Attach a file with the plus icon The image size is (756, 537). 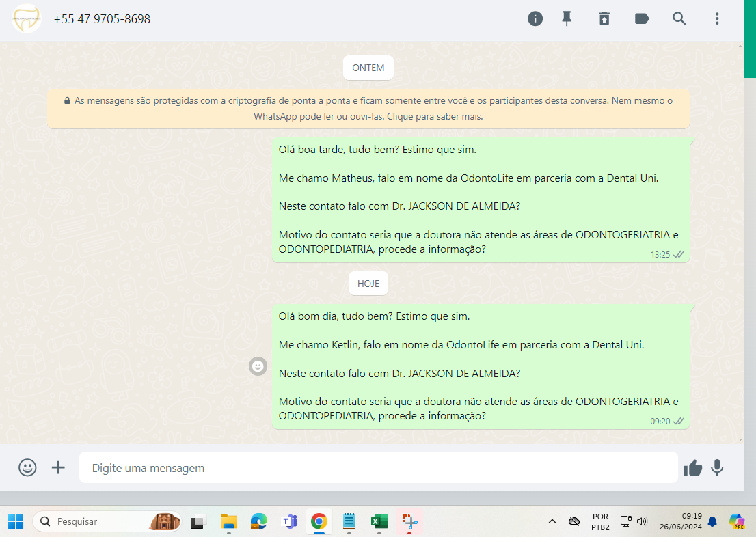(x=58, y=467)
